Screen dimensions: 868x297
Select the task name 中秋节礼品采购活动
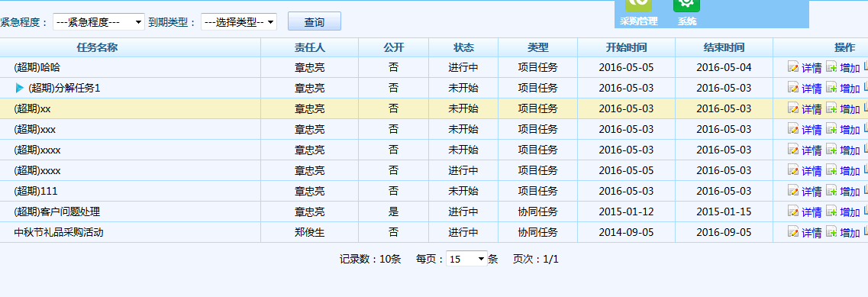pyautogui.click(x=59, y=232)
